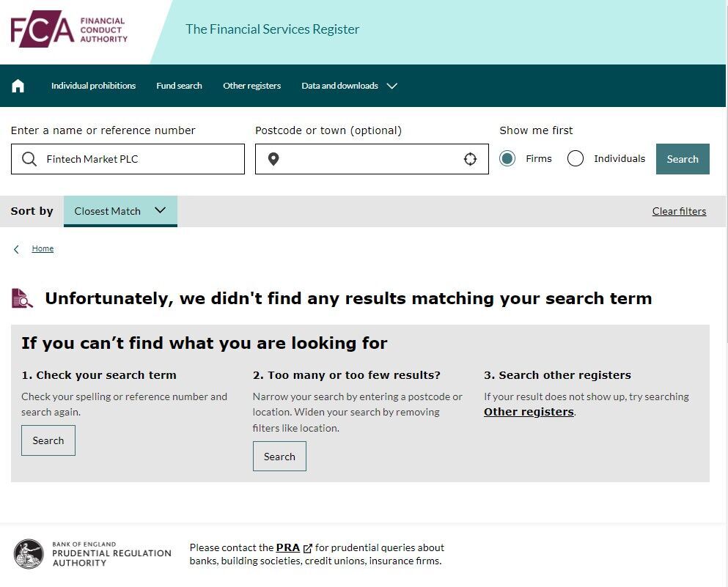Select the Individuals radio button

click(x=576, y=159)
